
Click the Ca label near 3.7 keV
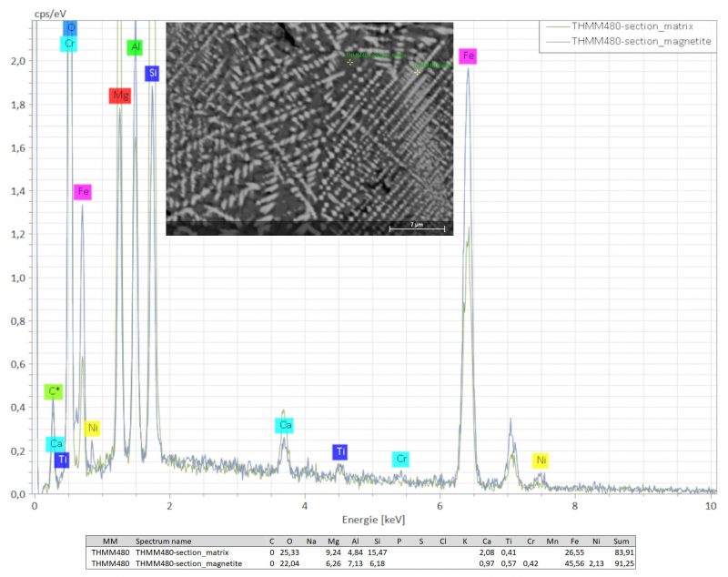tap(285, 425)
